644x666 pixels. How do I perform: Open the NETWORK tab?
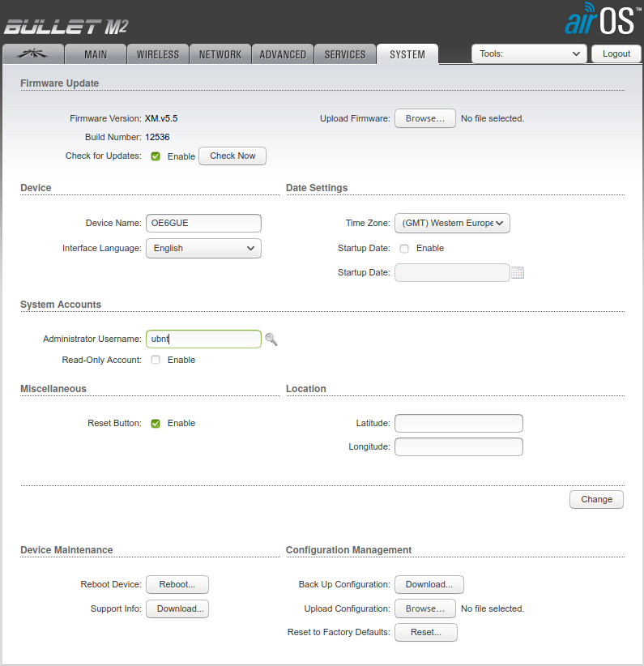(x=220, y=54)
